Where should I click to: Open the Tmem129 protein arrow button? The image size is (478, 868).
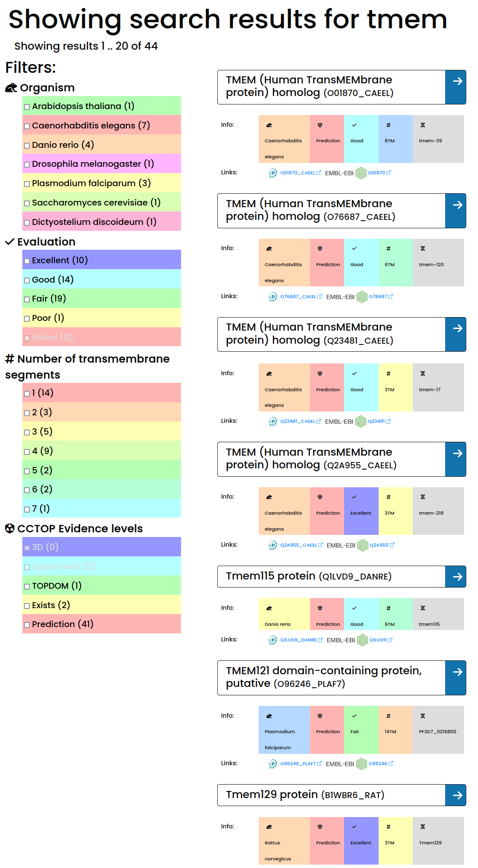coord(457,795)
